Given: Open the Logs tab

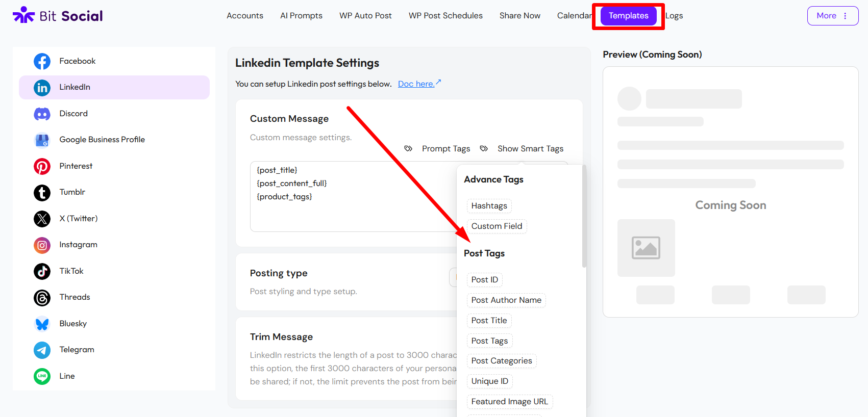Looking at the screenshot, I should pos(674,16).
